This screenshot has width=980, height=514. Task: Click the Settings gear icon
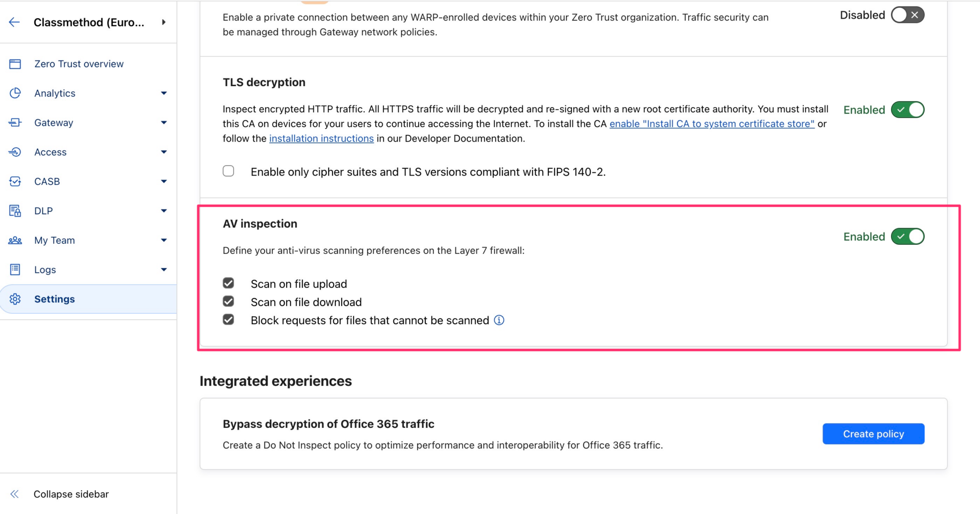point(16,299)
